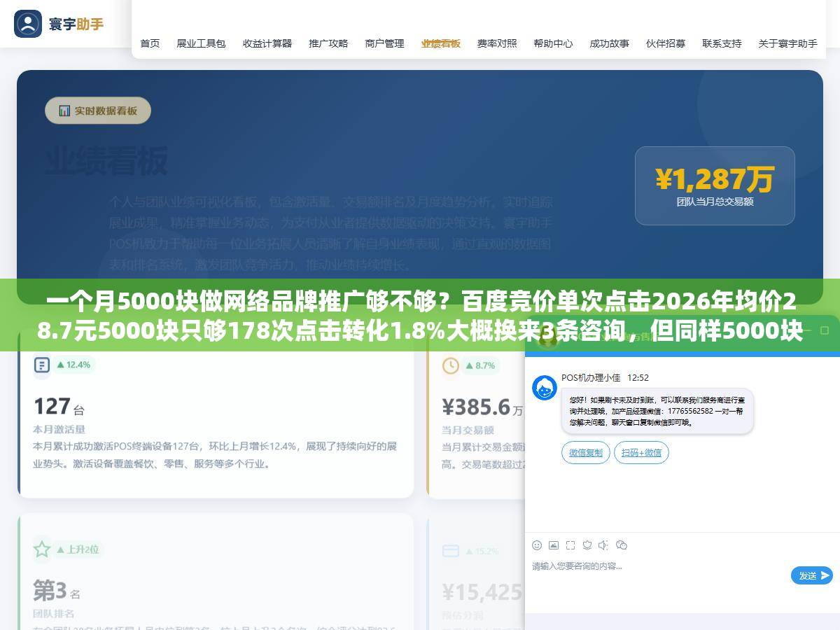Open 伙伴招募 nav item

click(x=666, y=43)
